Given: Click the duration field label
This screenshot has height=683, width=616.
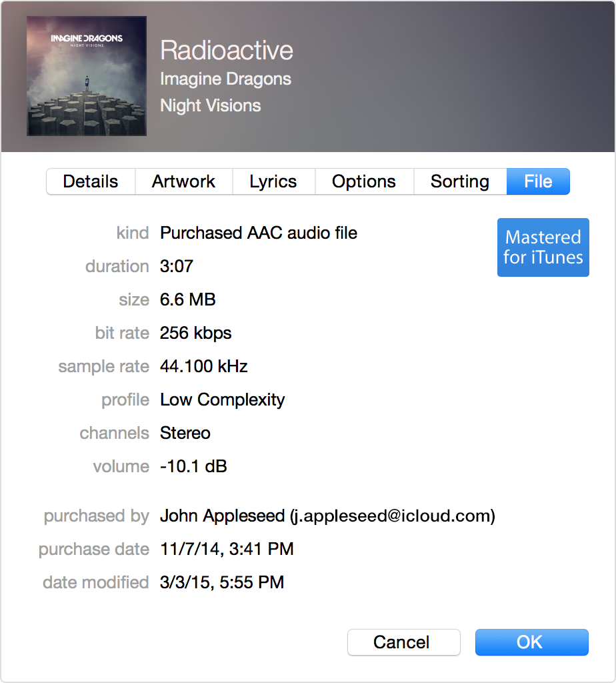Looking at the screenshot, I should [117, 266].
